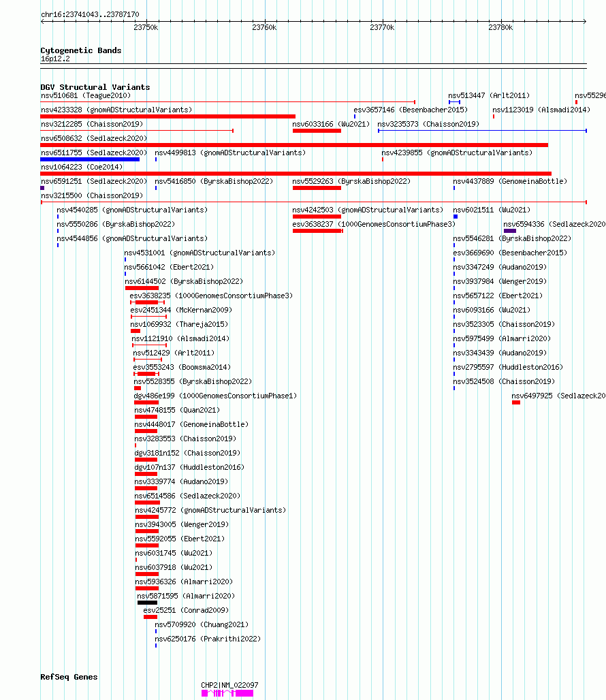Click the CHP2|NM_022097 gene label

coord(229,685)
